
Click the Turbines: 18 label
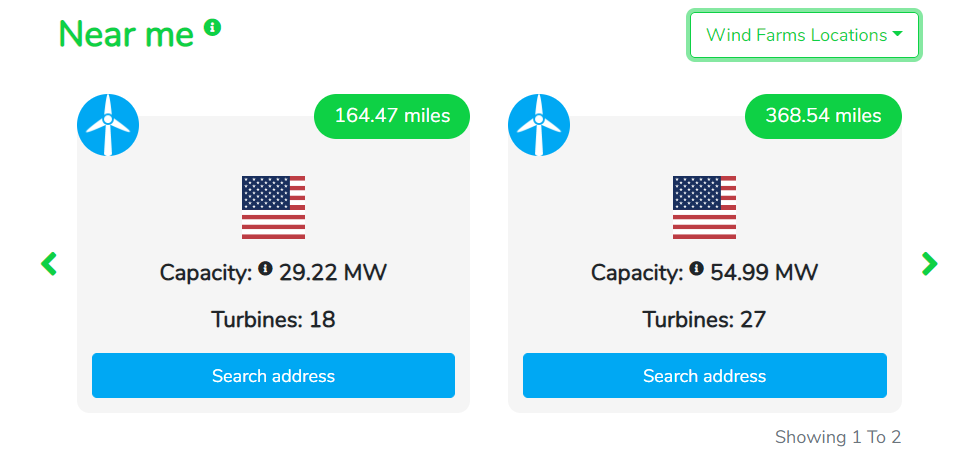pos(273,320)
